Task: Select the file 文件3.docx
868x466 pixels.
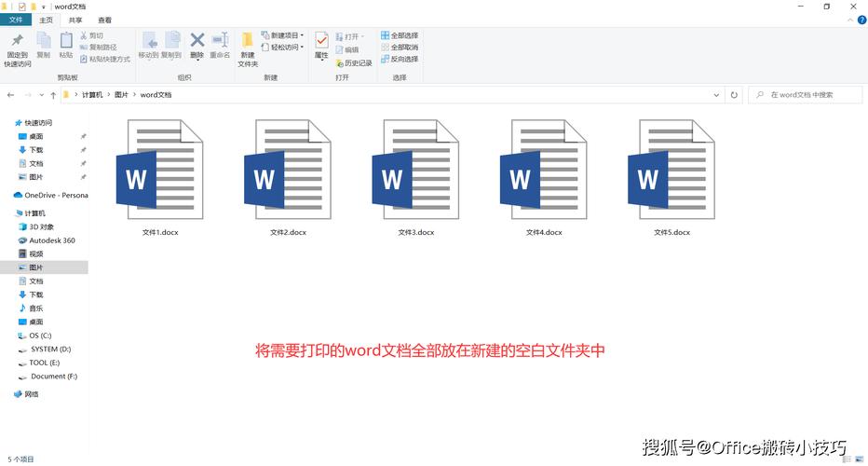Action: tap(415, 178)
